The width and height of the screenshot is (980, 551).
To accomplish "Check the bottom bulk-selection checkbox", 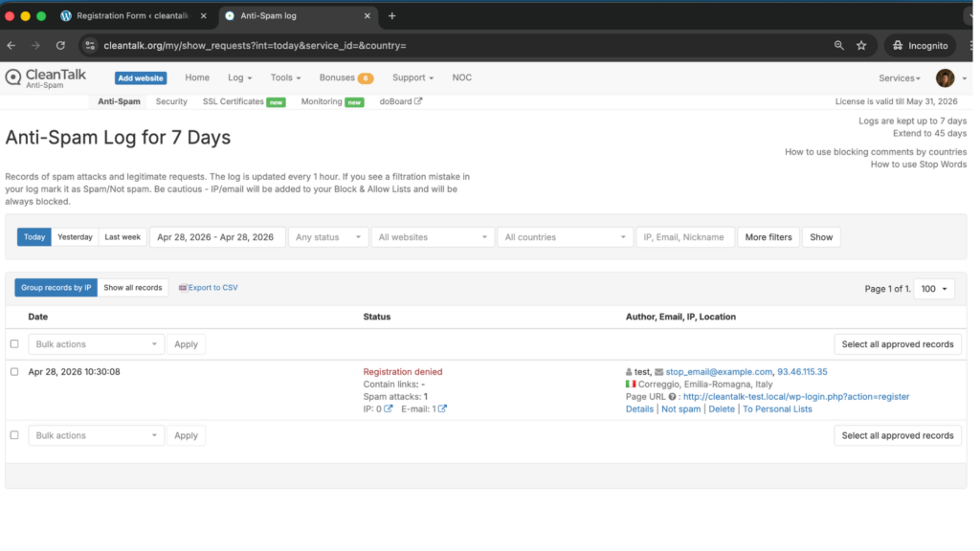I will point(13,435).
